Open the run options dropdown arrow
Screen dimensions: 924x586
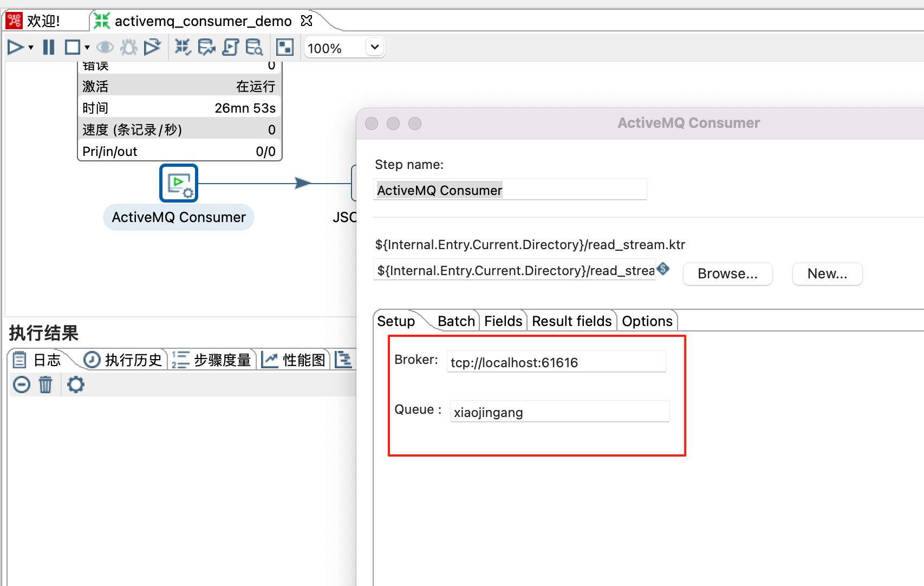(x=31, y=48)
